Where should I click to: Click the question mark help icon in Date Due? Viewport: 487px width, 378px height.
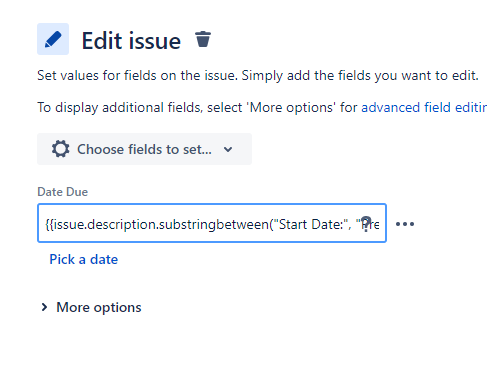tap(366, 224)
